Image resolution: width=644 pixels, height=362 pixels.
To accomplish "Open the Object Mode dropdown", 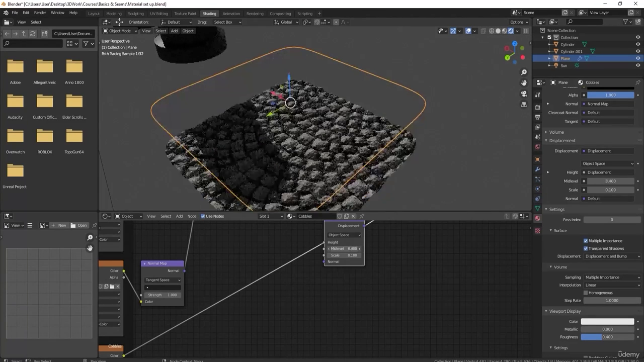I will tap(119, 31).
